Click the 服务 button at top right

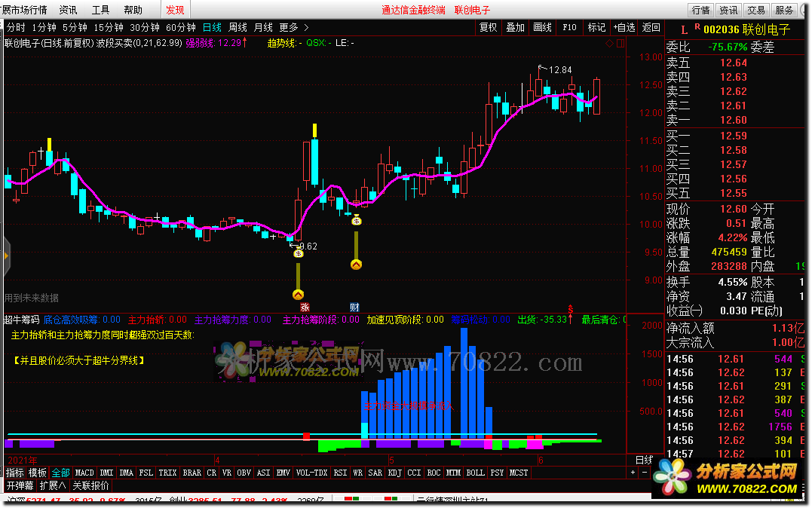pyautogui.click(x=784, y=10)
